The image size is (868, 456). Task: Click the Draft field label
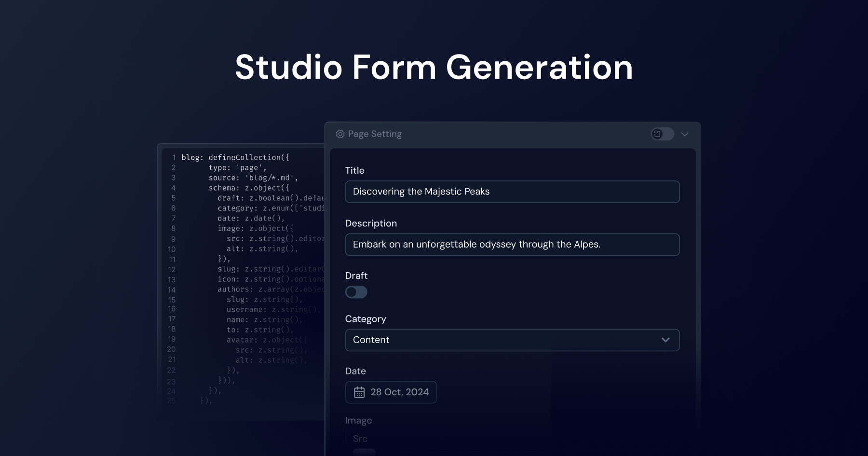pos(356,275)
